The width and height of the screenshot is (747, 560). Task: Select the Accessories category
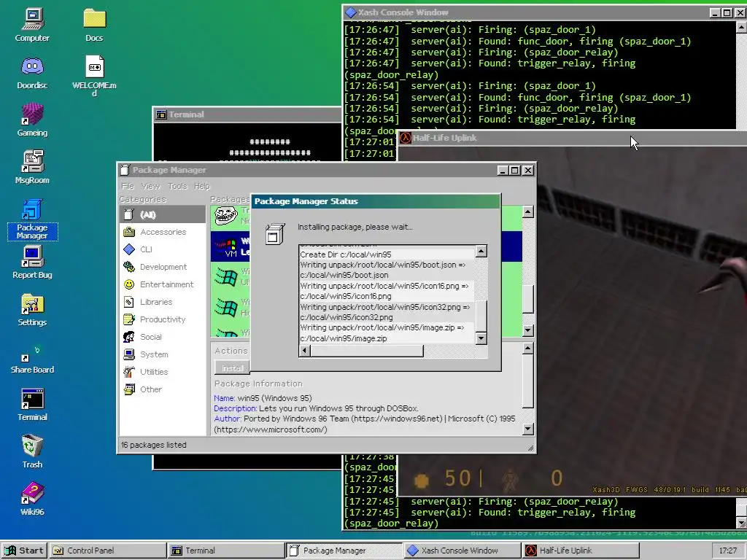tap(163, 232)
